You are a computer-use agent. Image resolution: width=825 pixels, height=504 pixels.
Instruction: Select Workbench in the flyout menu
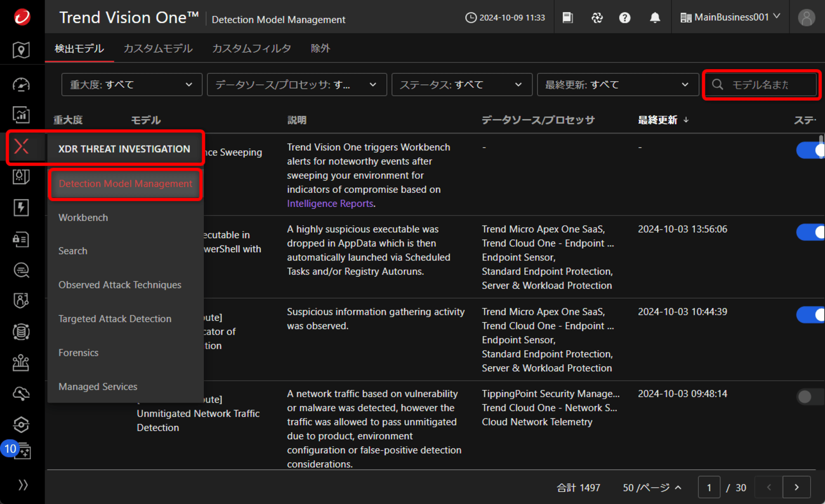tap(83, 218)
